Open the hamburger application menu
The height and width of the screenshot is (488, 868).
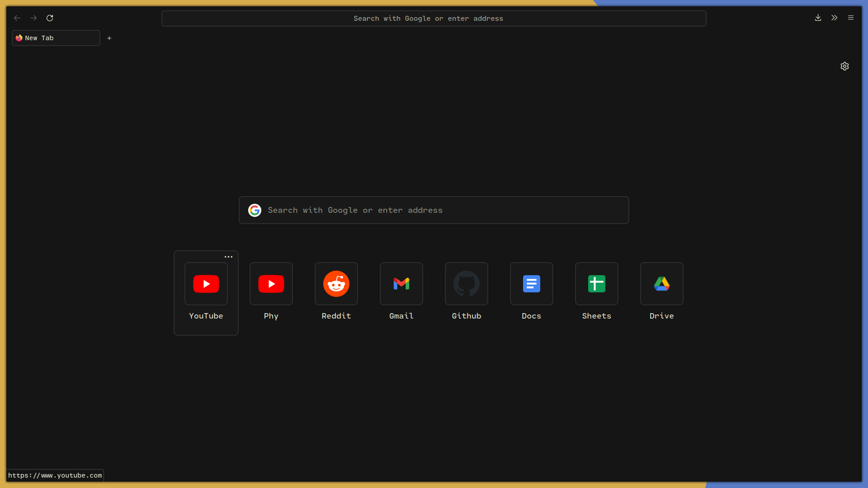point(851,18)
